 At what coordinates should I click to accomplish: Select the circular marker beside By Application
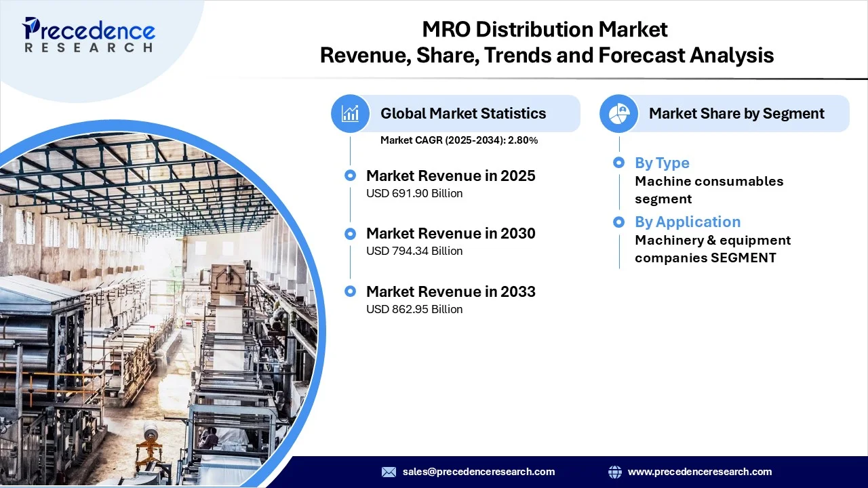tap(618, 222)
